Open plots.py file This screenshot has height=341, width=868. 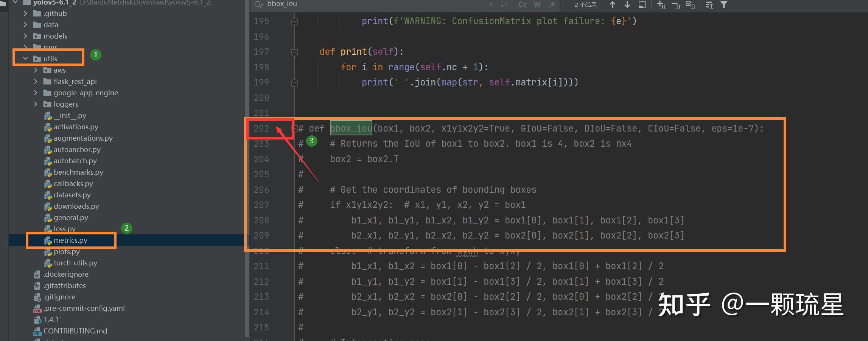pyautogui.click(x=67, y=251)
